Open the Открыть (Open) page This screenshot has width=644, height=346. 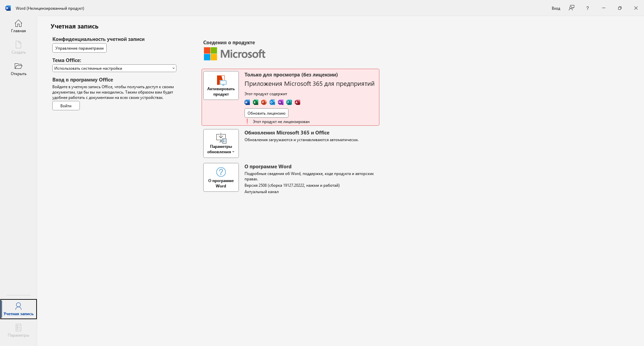(x=18, y=69)
